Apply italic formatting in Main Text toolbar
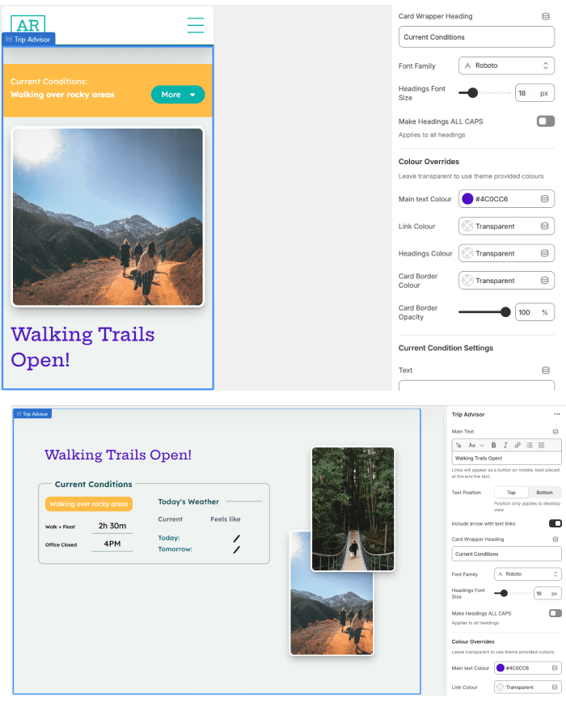The height and width of the screenshot is (728, 566). (505, 445)
